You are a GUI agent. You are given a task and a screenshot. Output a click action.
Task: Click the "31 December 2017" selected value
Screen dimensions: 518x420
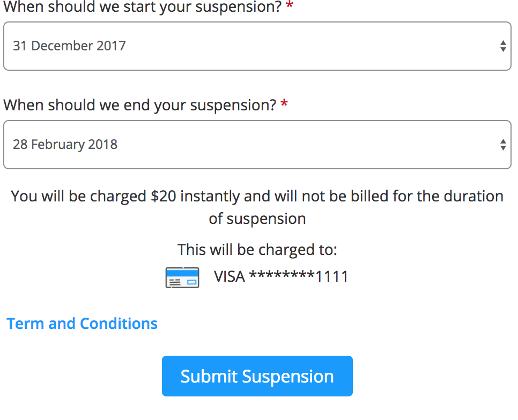pyautogui.click(x=69, y=46)
